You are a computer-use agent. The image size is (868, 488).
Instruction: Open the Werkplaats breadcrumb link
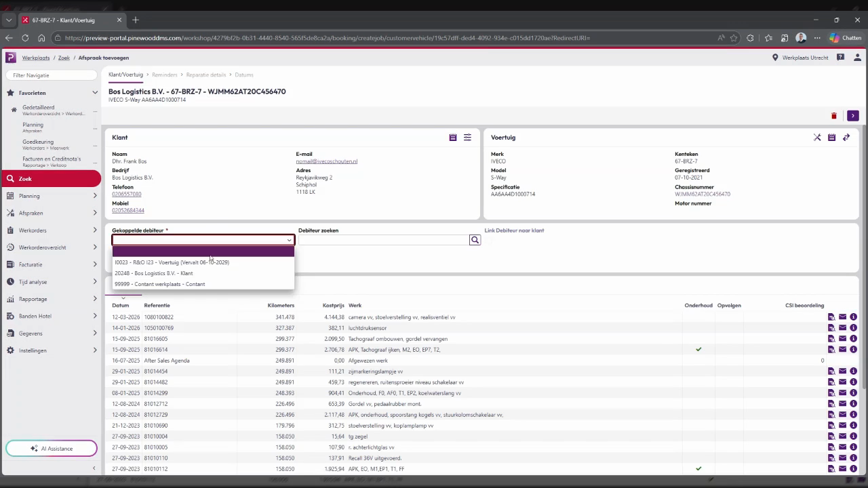(x=36, y=58)
